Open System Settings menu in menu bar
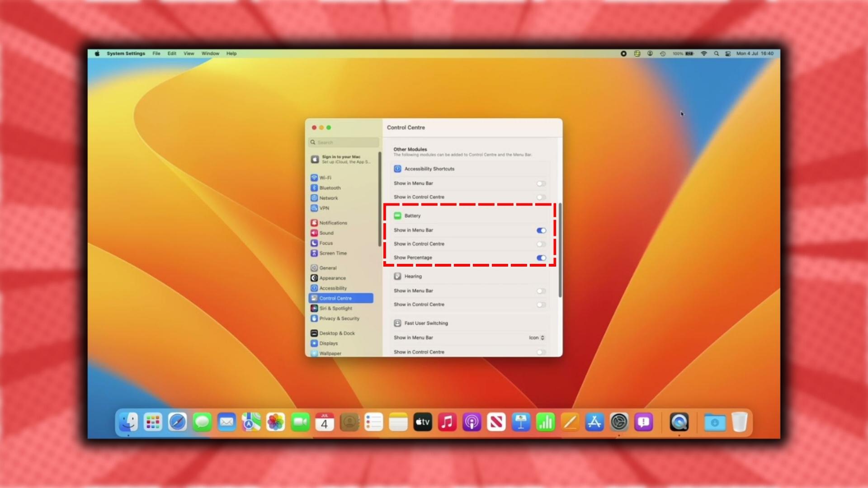The width and height of the screenshot is (868, 488). (126, 53)
